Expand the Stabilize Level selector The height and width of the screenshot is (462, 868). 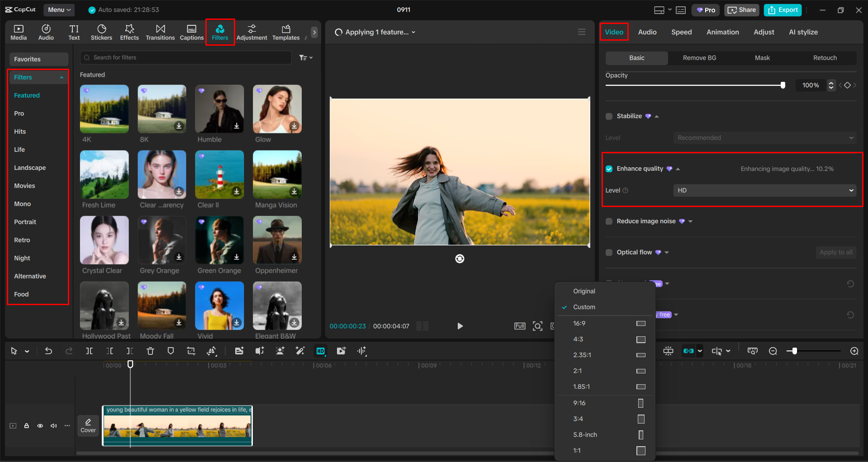pyautogui.click(x=764, y=137)
